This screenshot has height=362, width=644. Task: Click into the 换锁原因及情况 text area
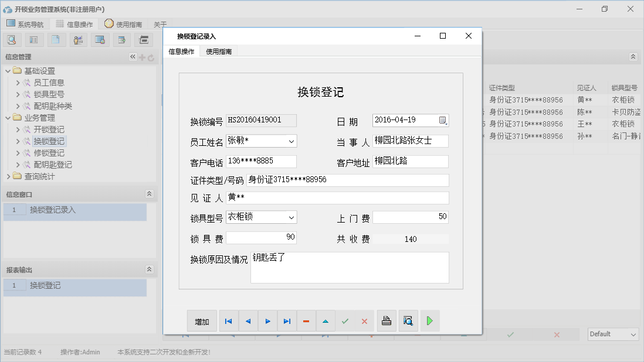click(x=350, y=267)
